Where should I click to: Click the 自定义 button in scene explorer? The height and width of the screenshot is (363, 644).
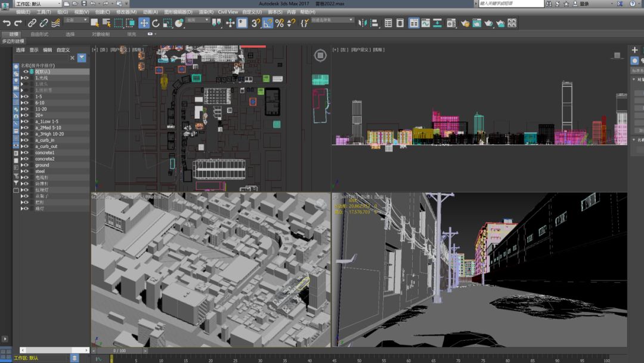63,50
